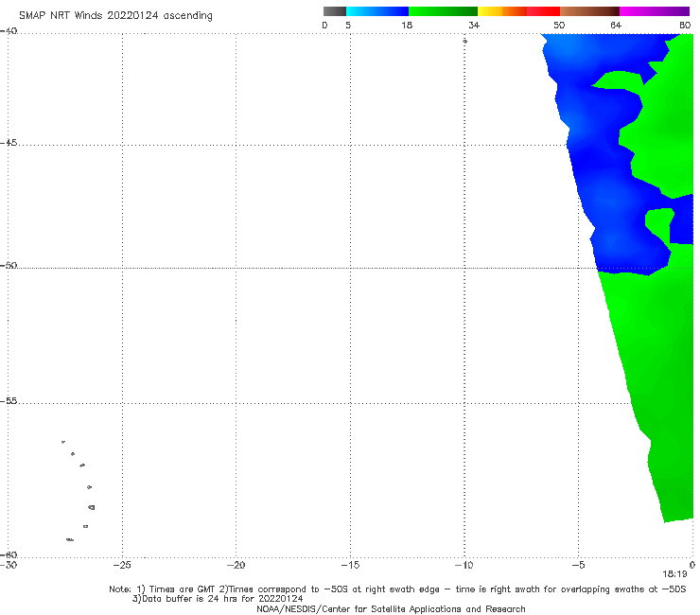This screenshot has width=700, height=615.
Task: Click the brown segment of the wind colorbar
Action: 589,11
